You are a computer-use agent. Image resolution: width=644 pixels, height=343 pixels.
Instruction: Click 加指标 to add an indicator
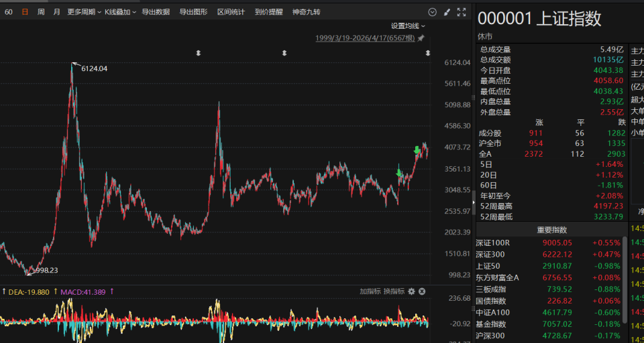point(370,291)
